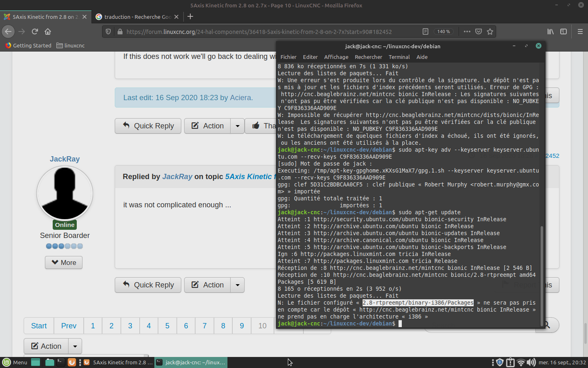
Task: Open the Firefox hamburger menu
Action: [x=580, y=31]
